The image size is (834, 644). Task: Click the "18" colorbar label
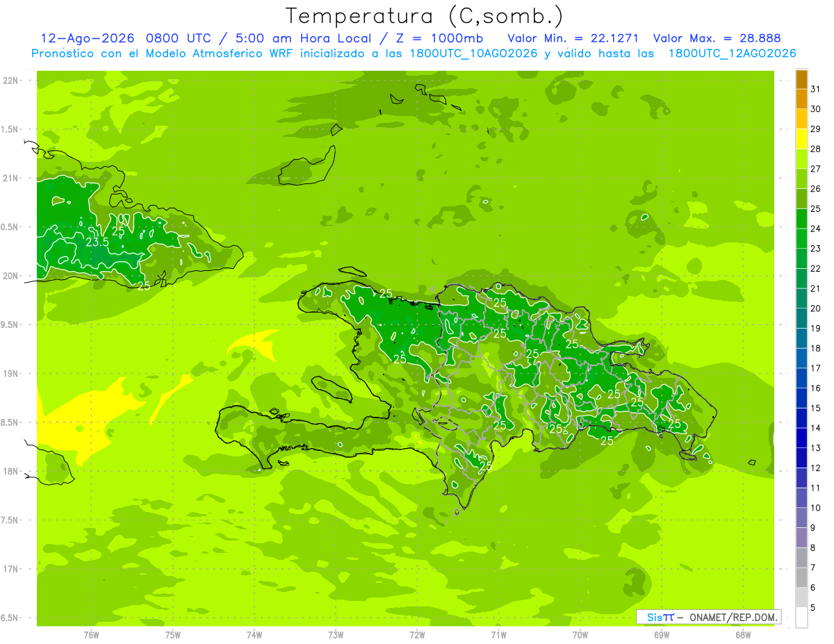(x=816, y=348)
